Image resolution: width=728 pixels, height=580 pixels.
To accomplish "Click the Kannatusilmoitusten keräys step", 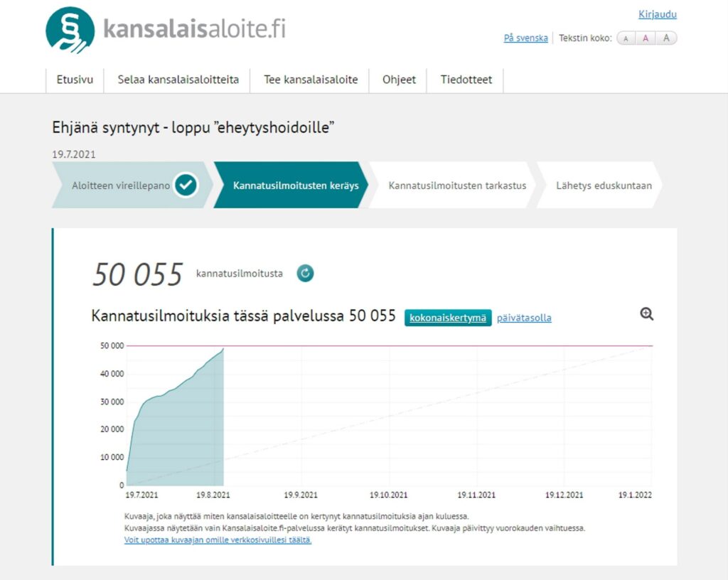I will click(x=296, y=186).
